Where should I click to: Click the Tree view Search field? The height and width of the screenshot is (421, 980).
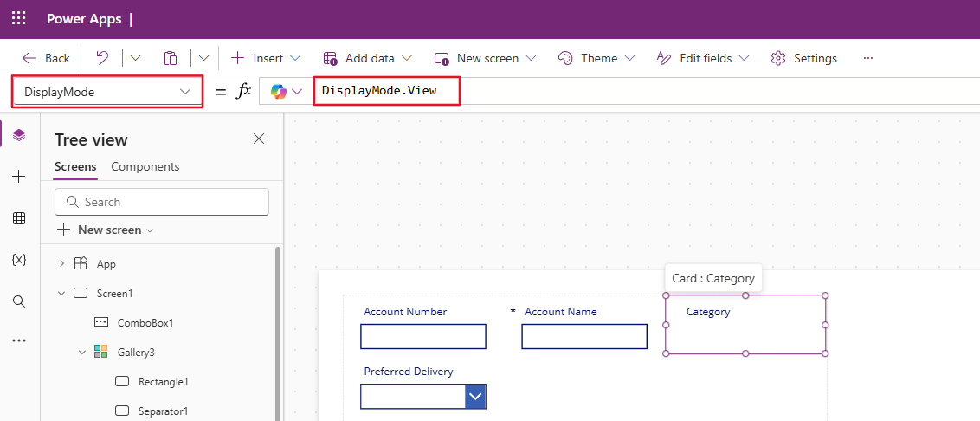162,202
